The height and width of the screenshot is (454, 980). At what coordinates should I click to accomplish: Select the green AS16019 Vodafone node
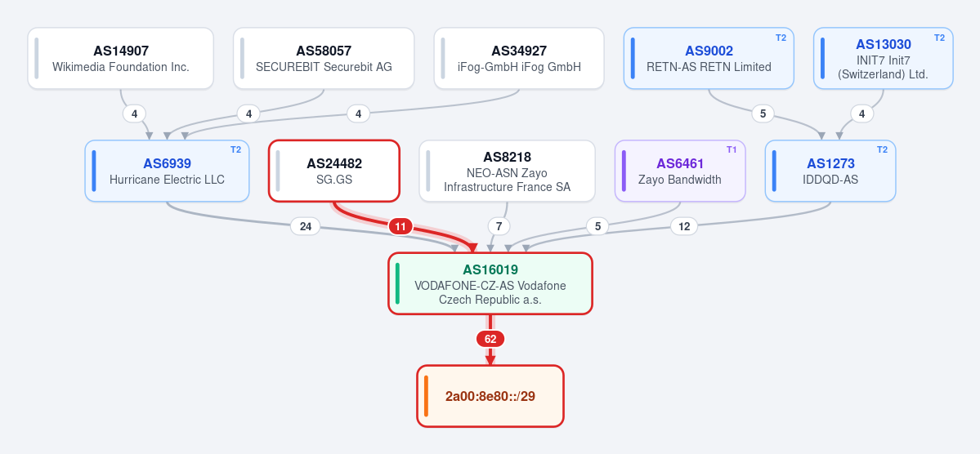(490, 283)
